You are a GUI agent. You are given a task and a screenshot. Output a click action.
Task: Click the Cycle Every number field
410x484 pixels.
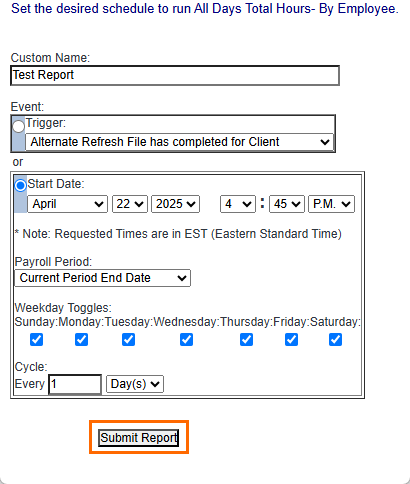(75, 384)
